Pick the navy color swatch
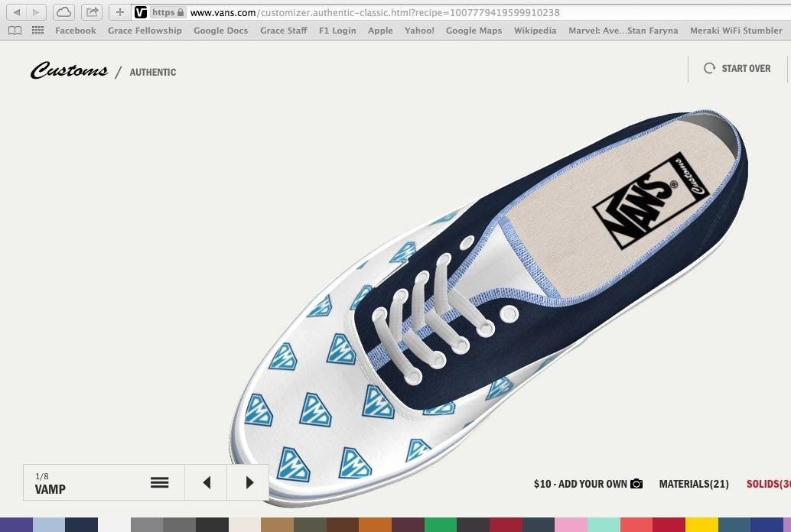Image resolution: width=791 pixels, height=532 pixels. click(x=82, y=524)
